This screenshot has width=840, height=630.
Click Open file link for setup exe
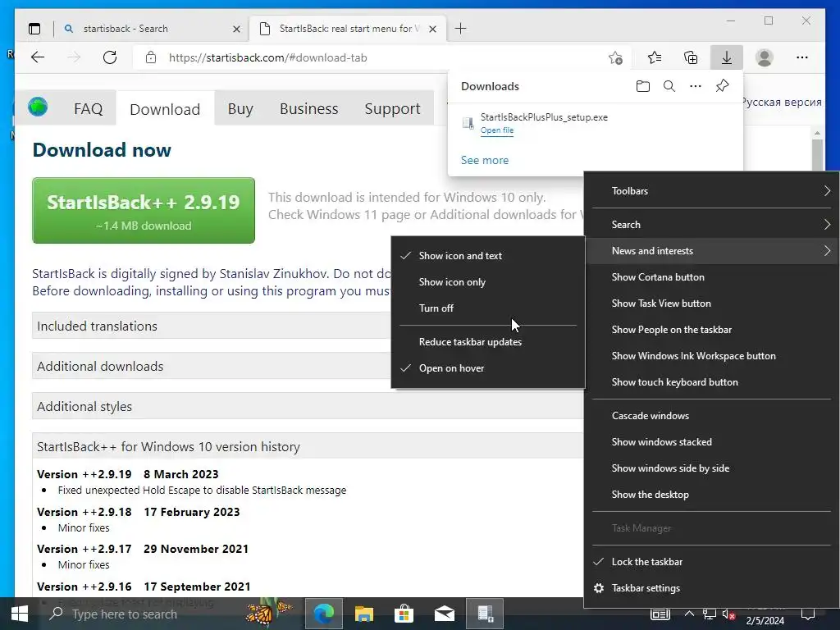click(496, 130)
